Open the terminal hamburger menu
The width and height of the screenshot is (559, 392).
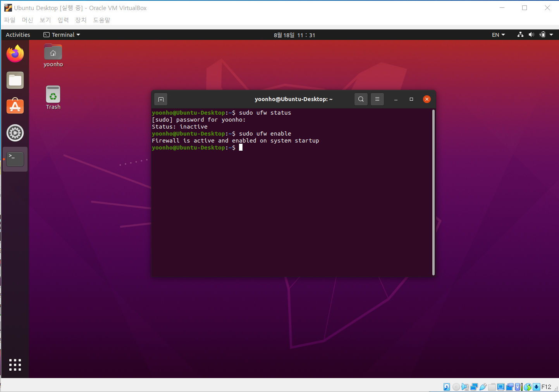[377, 99]
